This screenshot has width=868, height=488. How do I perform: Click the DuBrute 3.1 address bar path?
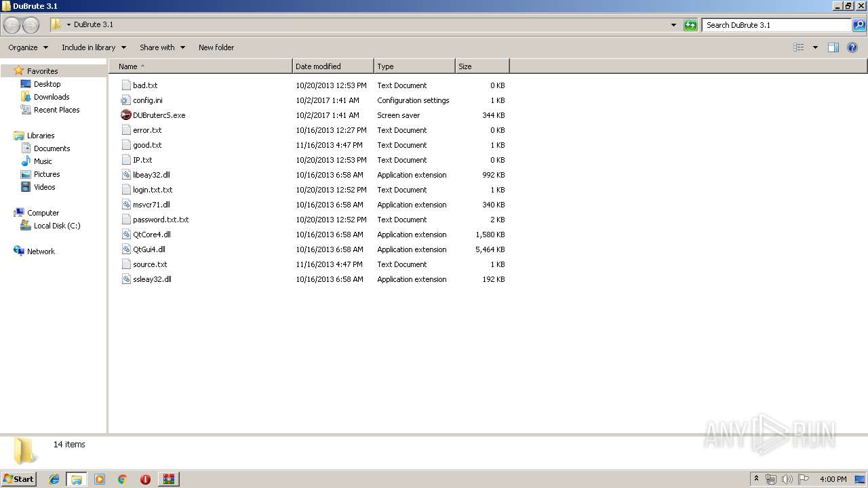[x=94, y=24]
